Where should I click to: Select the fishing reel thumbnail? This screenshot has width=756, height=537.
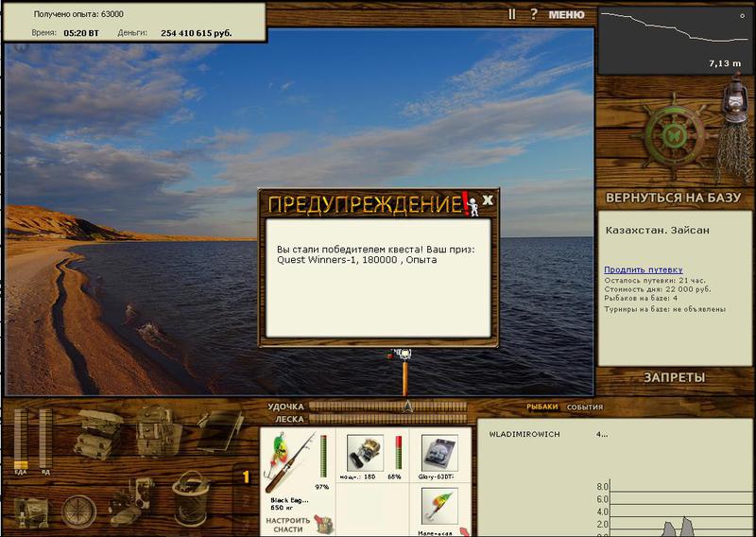coord(365,453)
